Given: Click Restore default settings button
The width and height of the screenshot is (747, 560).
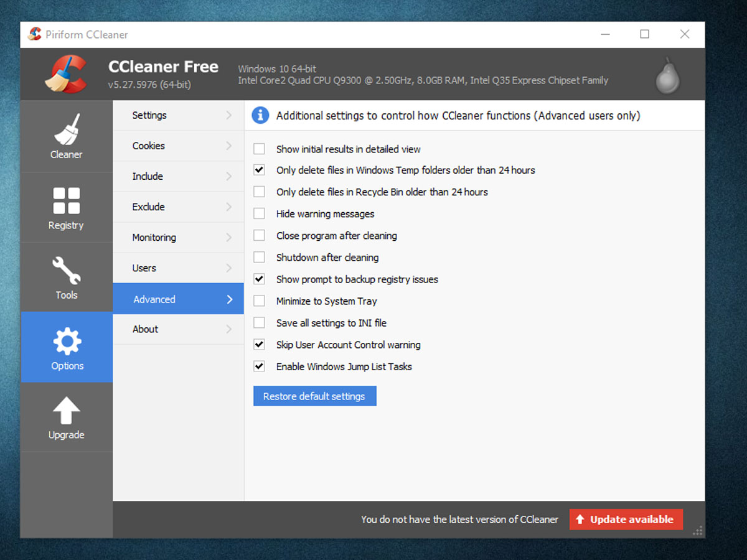Looking at the screenshot, I should click(x=314, y=396).
